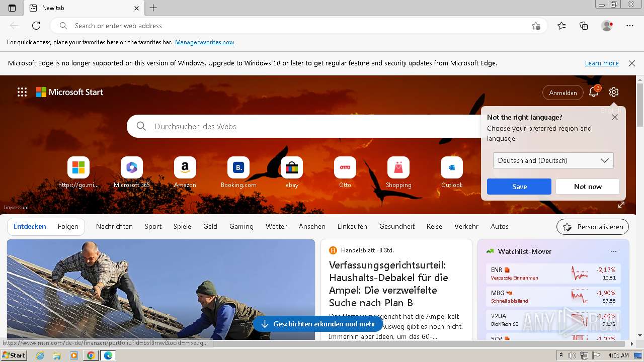This screenshot has height=362, width=644.
Task: Expand the Deutschland (Deutsch) language dropdown
Action: coord(553,160)
